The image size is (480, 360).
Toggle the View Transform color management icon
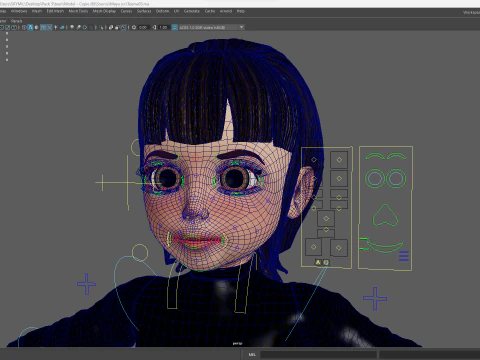175,27
